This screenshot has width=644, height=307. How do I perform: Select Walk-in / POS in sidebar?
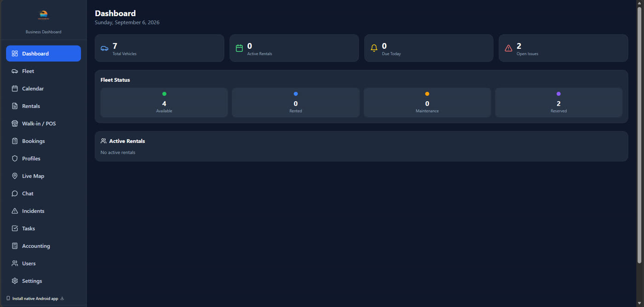[43, 124]
